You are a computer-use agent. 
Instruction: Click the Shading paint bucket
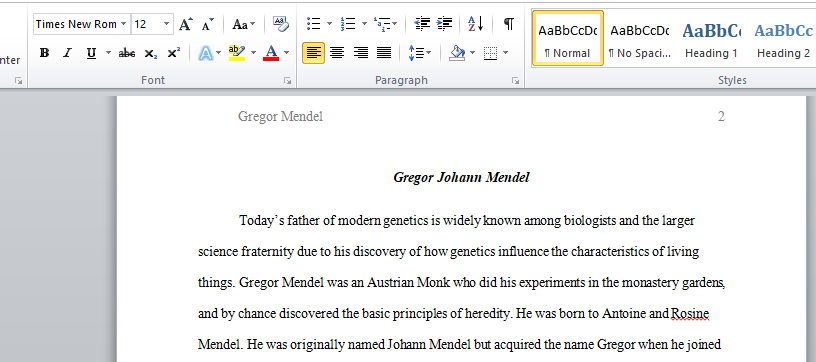[x=457, y=53]
